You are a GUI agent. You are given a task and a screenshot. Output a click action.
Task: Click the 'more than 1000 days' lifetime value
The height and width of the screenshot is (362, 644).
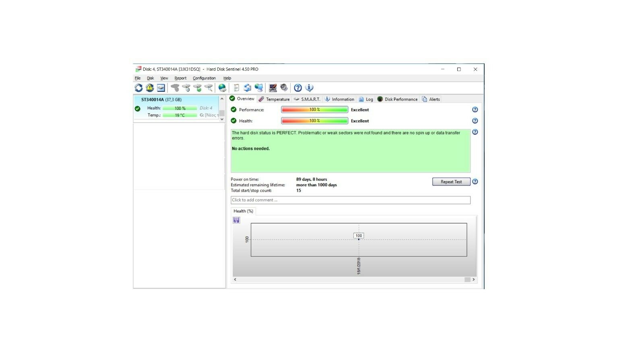(316, 185)
